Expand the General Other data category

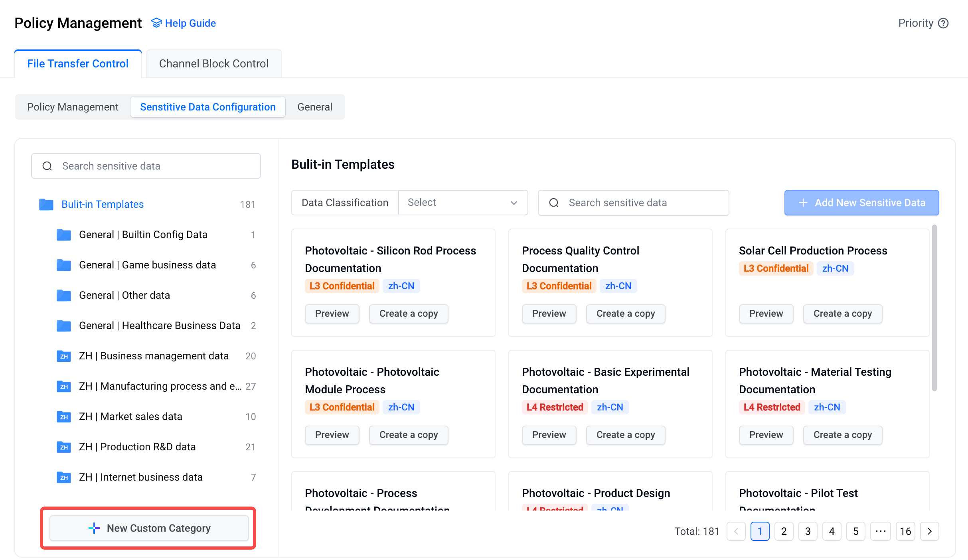click(124, 295)
